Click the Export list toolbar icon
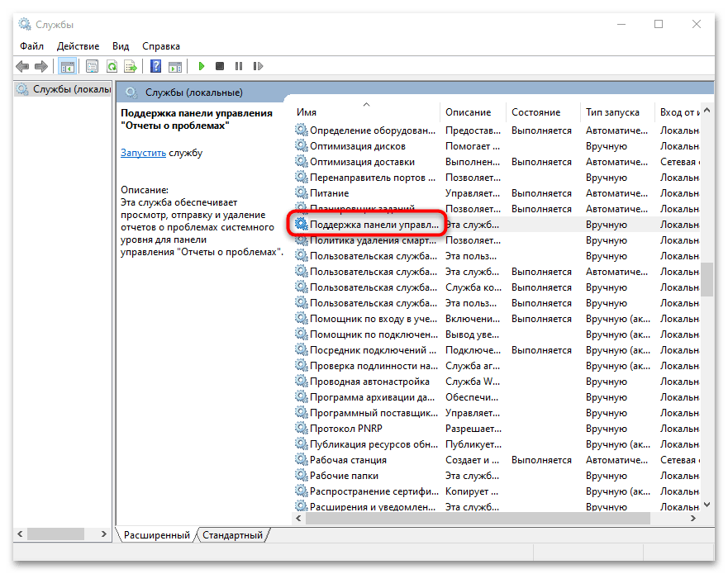Screen dimensions: 728x574 click(131, 66)
